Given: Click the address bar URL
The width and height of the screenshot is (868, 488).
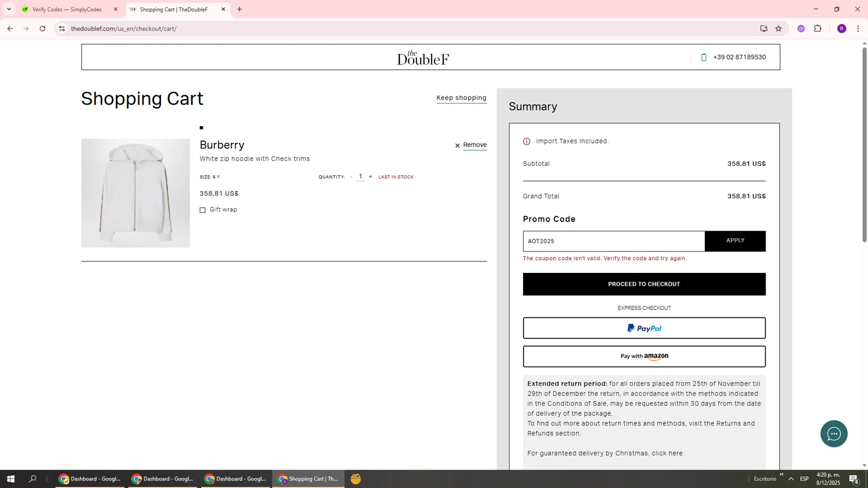Looking at the screenshot, I should click(x=123, y=28).
